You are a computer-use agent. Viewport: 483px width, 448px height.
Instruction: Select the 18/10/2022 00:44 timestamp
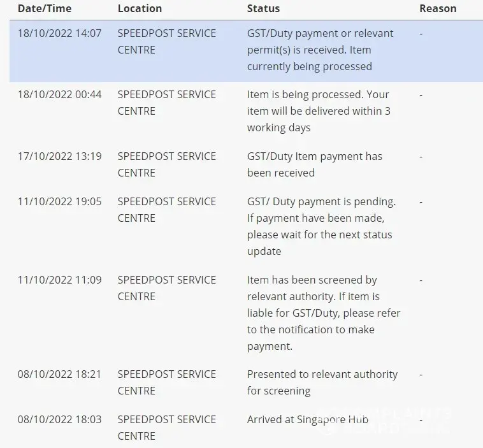[x=59, y=94]
